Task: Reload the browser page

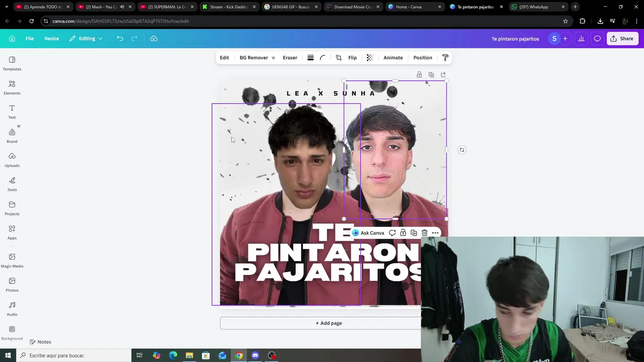Action: [31, 21]
